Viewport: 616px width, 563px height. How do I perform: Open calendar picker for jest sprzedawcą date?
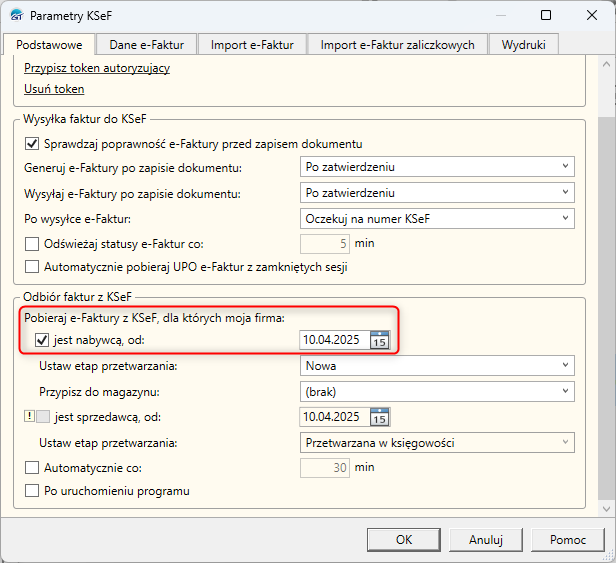pyautogui.click(x=379, y=417)
